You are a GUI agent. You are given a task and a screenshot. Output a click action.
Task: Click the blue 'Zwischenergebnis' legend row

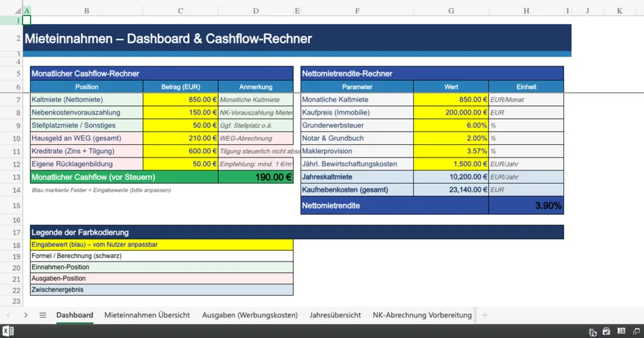point(162,290)
